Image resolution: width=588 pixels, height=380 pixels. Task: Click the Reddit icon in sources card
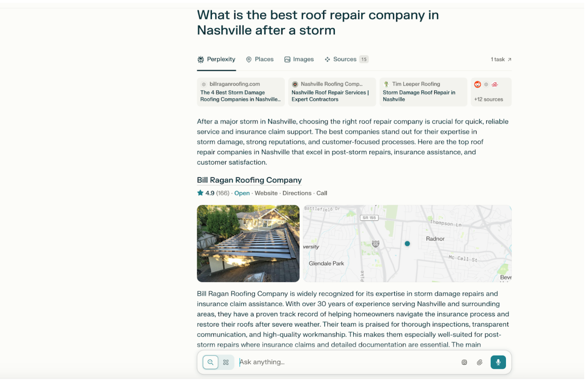(x=477, y=84)
